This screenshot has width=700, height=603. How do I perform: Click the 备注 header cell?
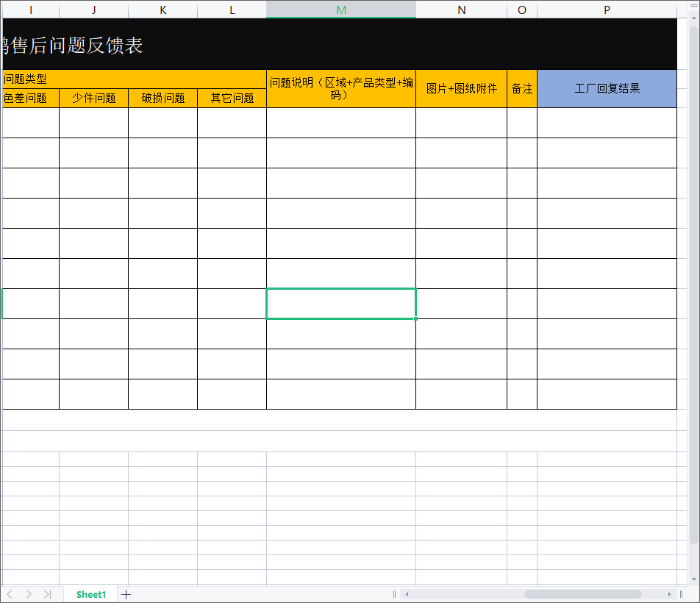[x=522, y=89]
